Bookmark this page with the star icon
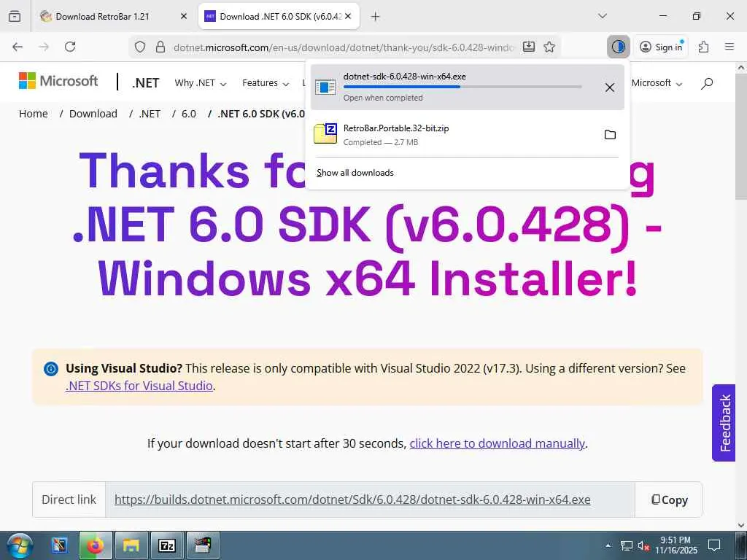 tap(549, 47)
